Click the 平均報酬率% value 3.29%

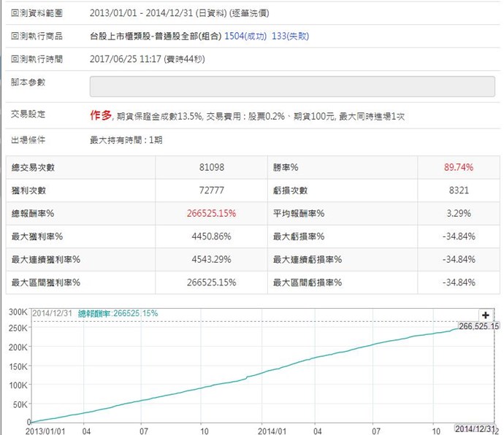[463, 213]
